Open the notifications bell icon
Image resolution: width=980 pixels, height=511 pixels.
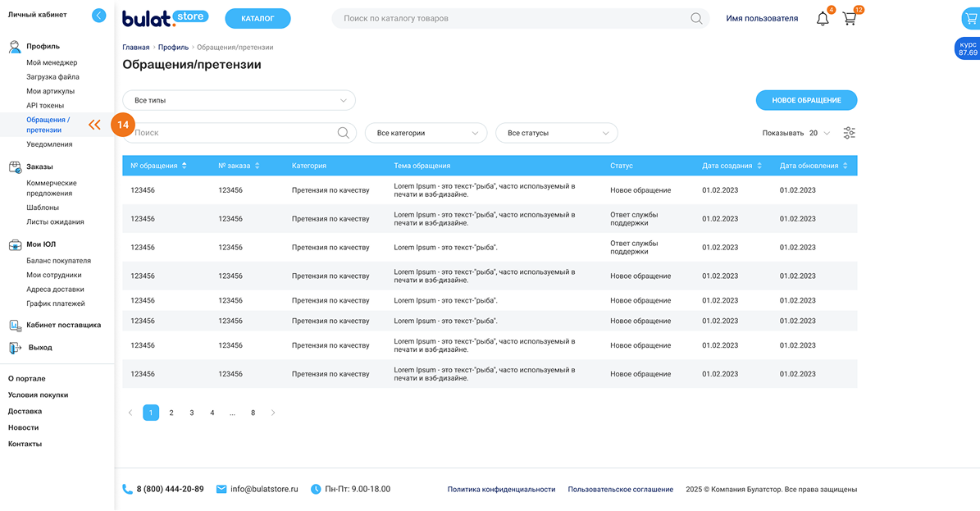click(x=823, y=19)
